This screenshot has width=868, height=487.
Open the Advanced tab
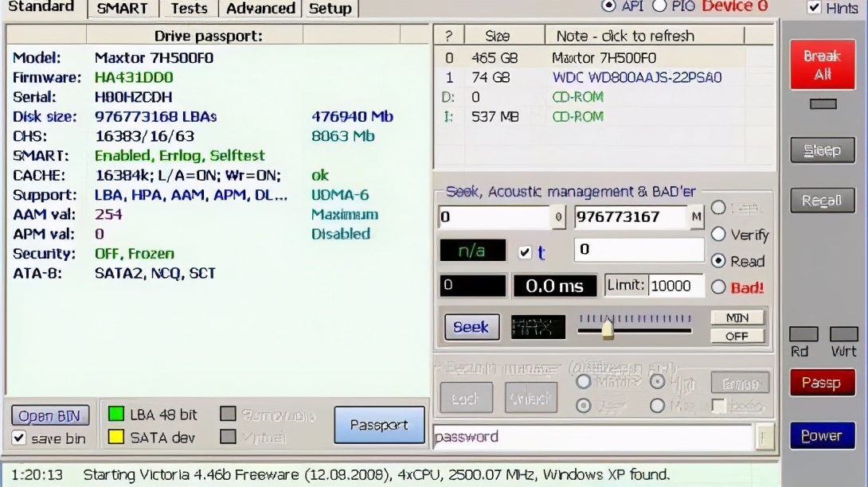click(260, 8)
